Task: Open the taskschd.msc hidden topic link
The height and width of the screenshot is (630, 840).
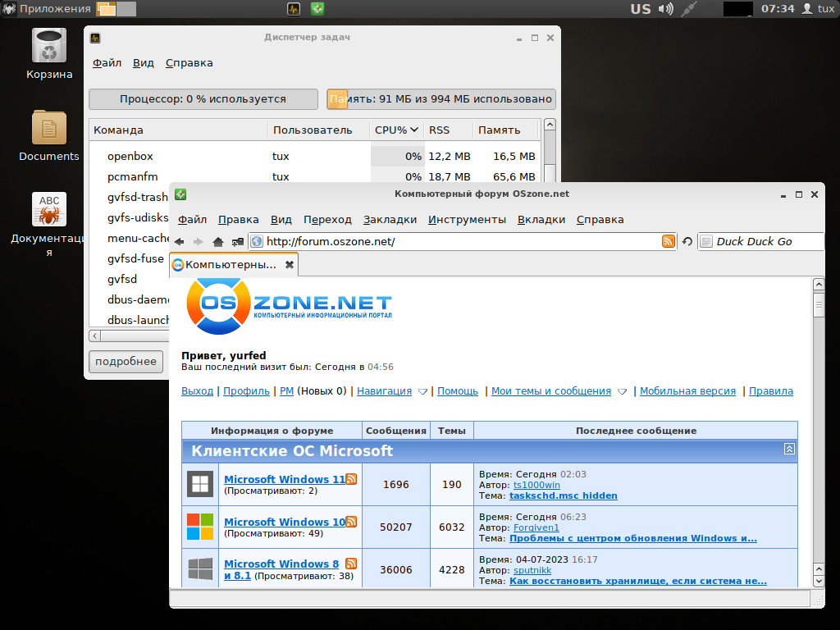Action: point(563,495)
